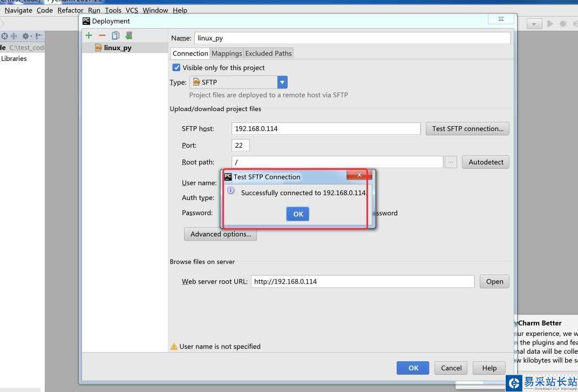Open the Run menu

94,10
